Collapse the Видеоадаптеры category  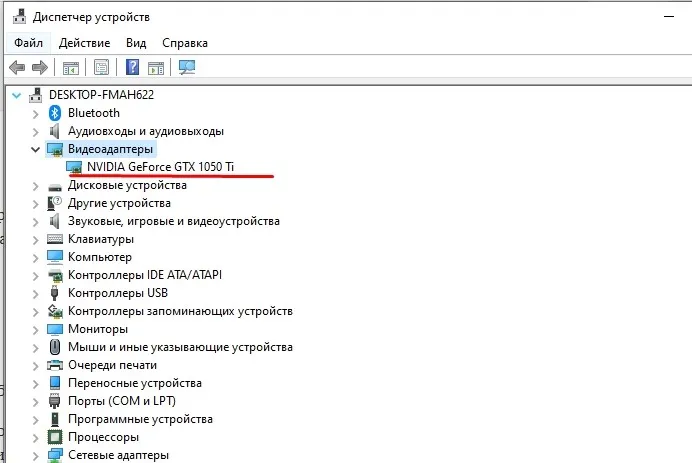click(36, 149)
